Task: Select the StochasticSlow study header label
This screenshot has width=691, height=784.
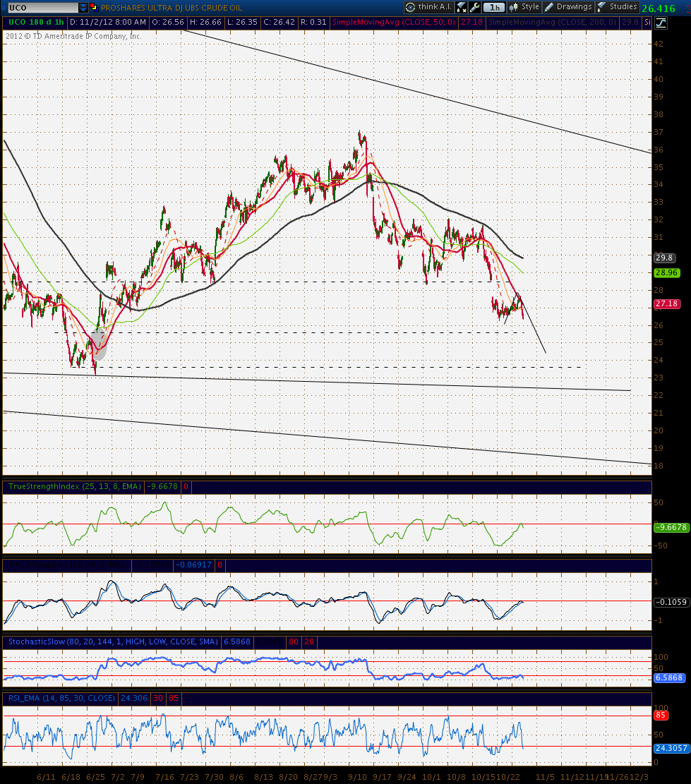Action: point(113,641)
